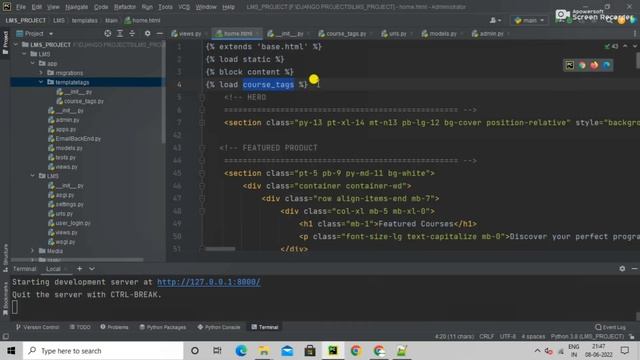Click Collapse All icon in Project panel header
Viewport: 640px width, 360px height.
point(132,33)
